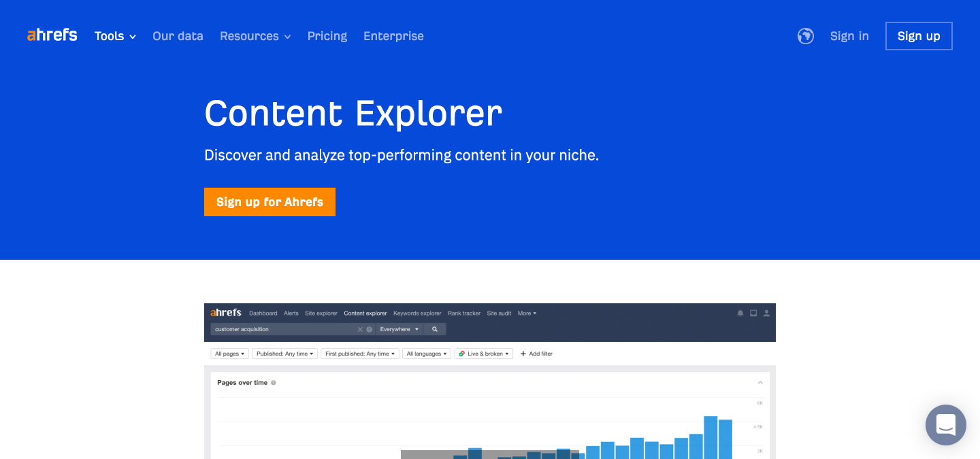This screenshot has width=980, height=459.
Task: Click the notifications bell in the preview
Action: (740, 313)
